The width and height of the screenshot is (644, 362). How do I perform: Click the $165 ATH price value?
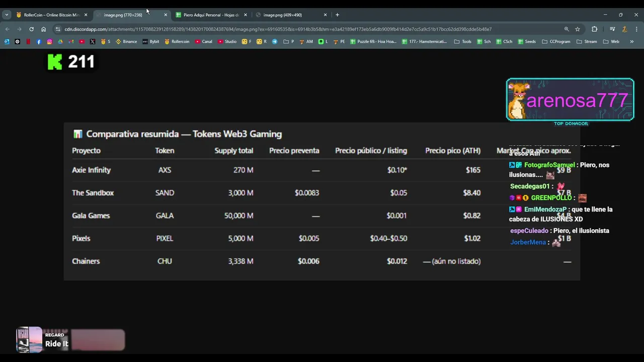coord(473,170)
